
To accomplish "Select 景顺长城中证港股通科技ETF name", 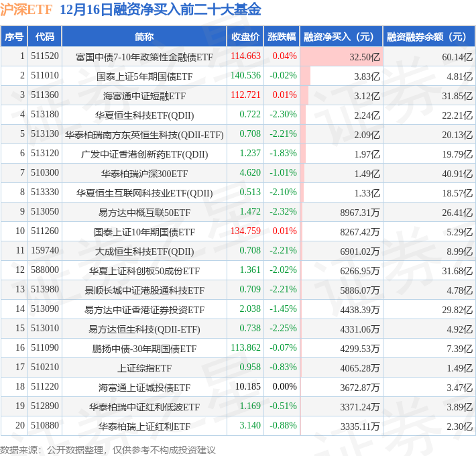I will (x=144, y=290).
